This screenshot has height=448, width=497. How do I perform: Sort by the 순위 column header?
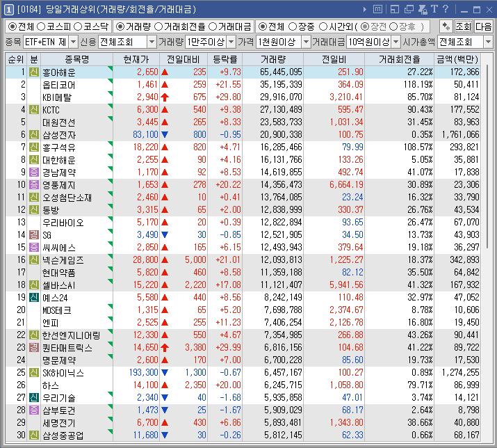click(x=16, y=59)
